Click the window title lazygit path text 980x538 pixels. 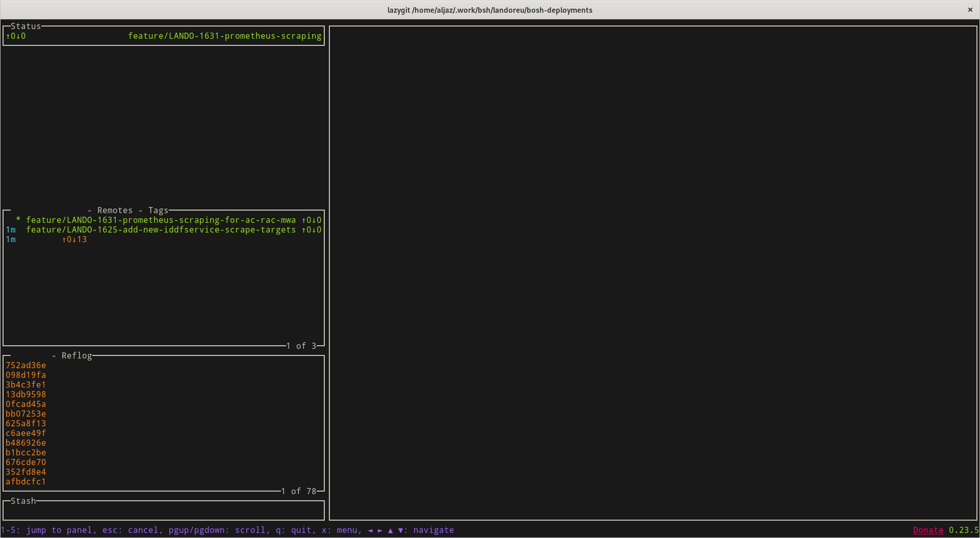[x=490, y=10]
